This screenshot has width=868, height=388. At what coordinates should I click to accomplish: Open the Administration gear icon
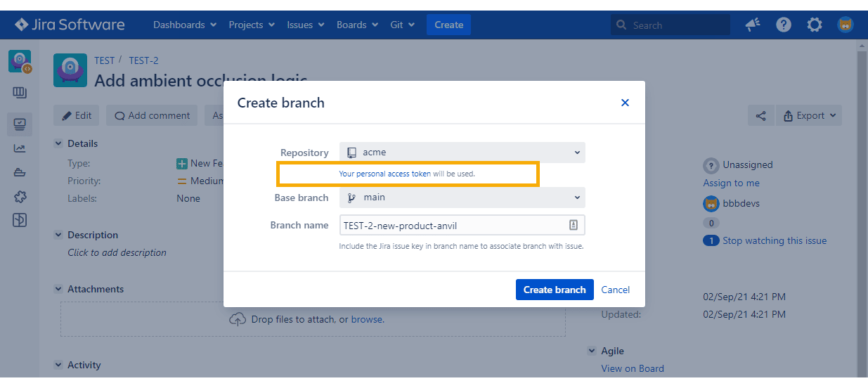tap(815, 25)
